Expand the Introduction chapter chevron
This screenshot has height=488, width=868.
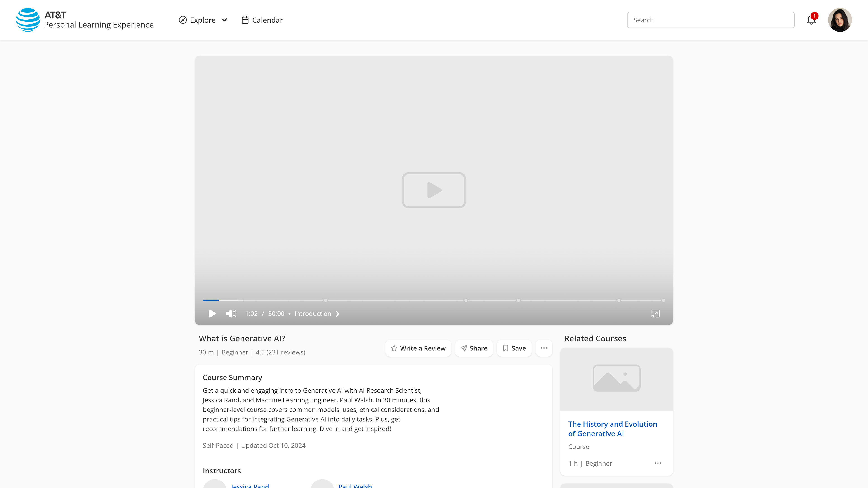click(338, 314)
